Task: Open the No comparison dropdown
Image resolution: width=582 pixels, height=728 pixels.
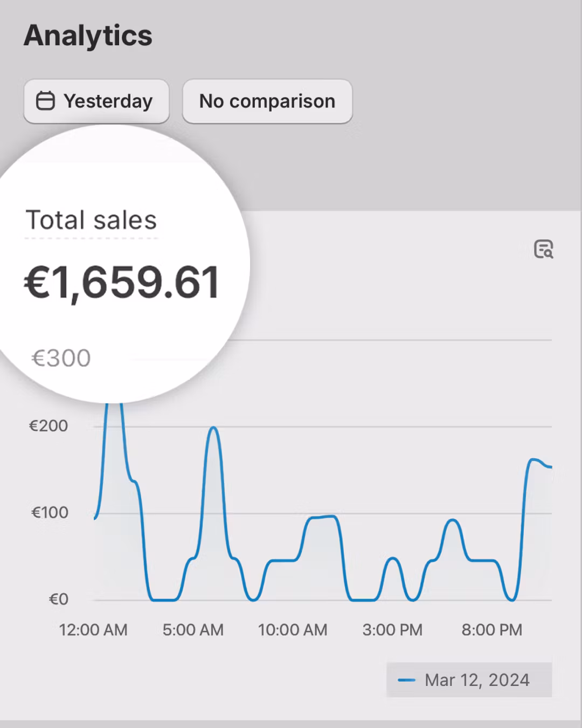Action: 267,101
